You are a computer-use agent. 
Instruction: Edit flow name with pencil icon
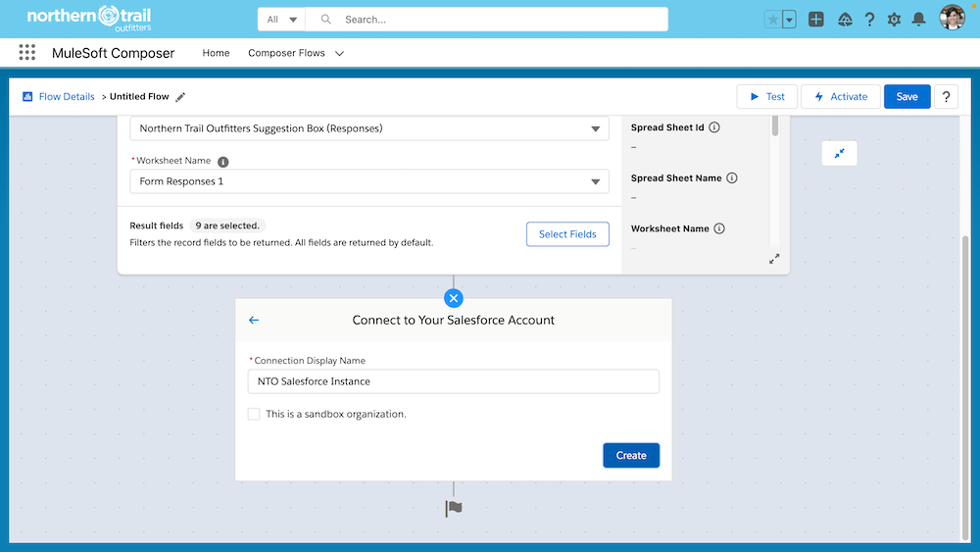tap(180, 97)
